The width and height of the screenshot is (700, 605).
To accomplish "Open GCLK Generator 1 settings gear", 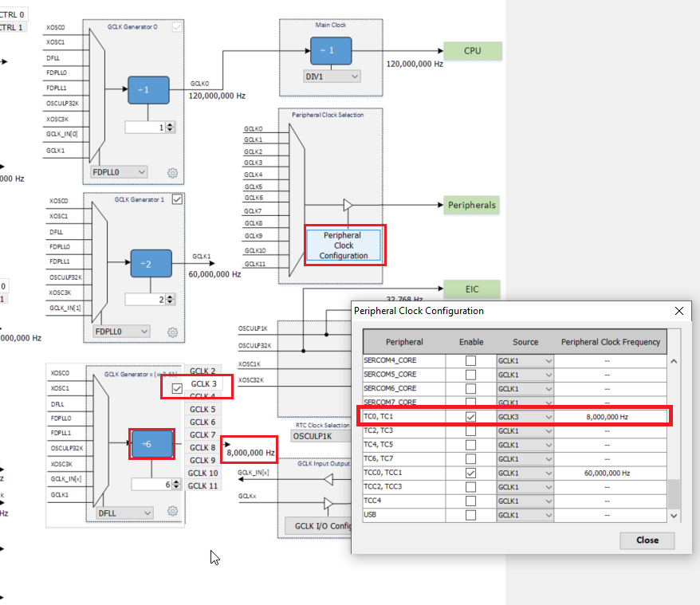I will [172, 332].
